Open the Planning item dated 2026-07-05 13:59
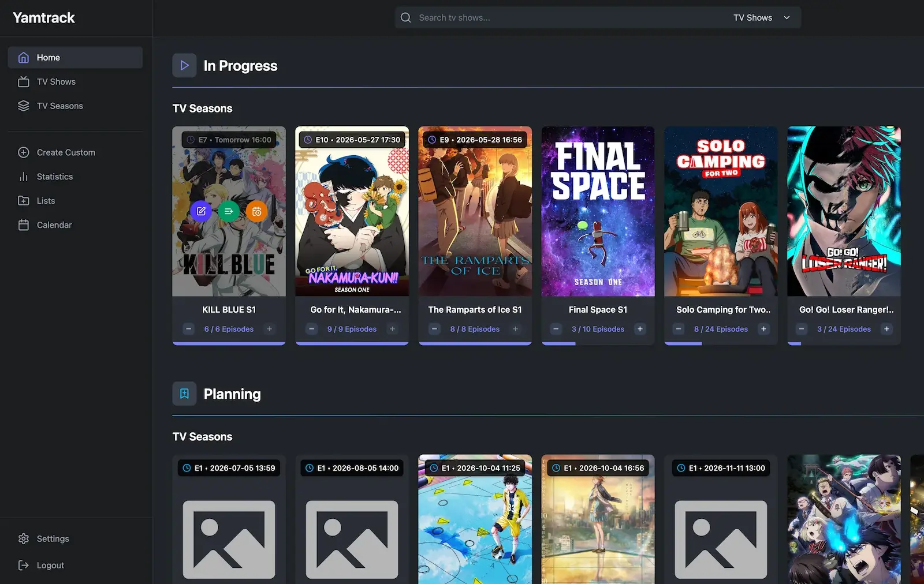 pyautogui.click(x=229, y=519)
